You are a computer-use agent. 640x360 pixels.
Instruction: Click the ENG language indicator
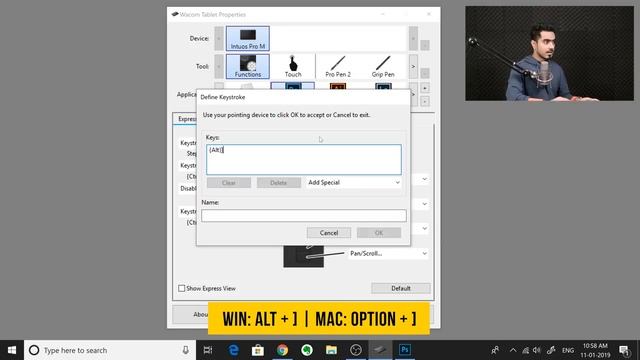[x=568, y=350]
